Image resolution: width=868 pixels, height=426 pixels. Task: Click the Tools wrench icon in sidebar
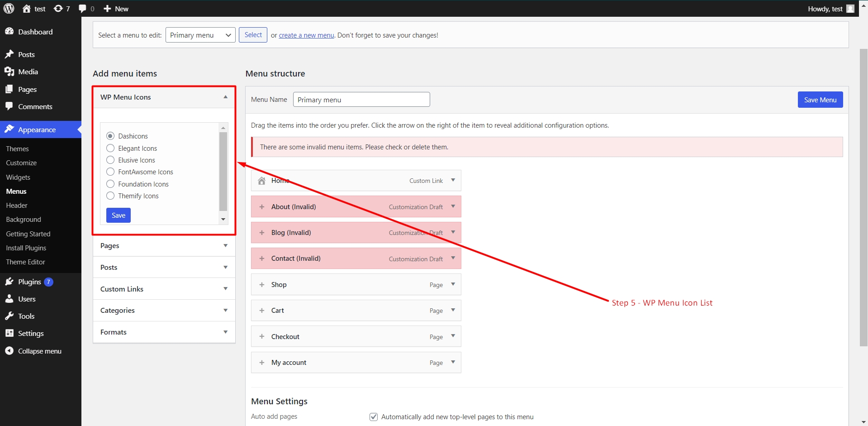click(x=9, y=316)
